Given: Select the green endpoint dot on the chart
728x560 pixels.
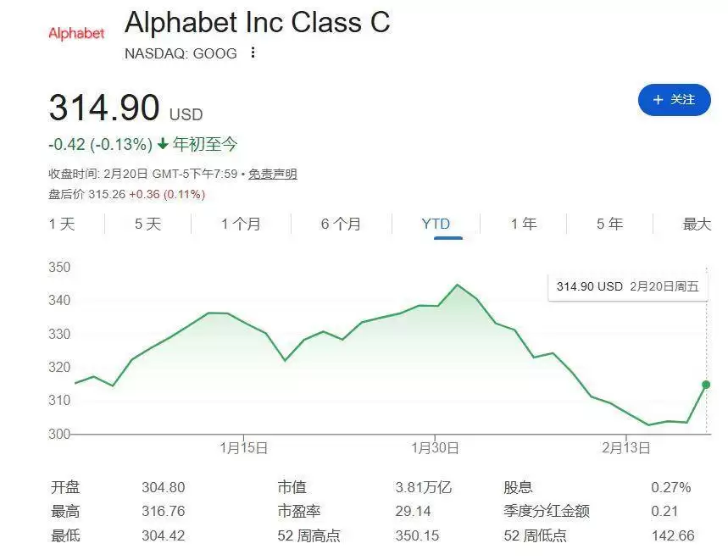Looking at the screenshot, I should 705,386.
